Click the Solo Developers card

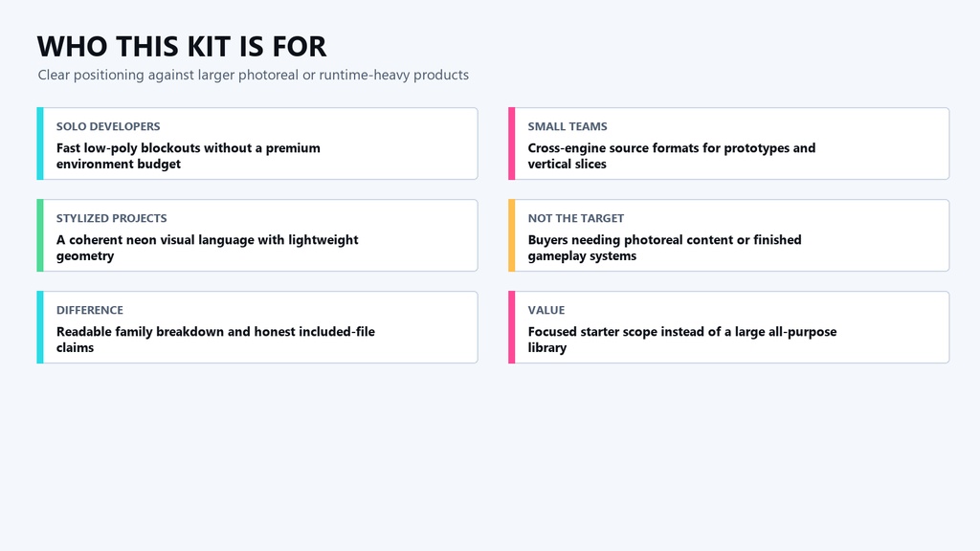(x=257, y=143)
